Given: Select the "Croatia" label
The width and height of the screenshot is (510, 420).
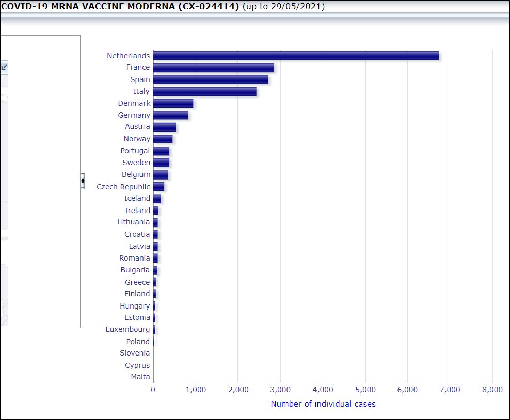Looking at the screenshot, I should click(137, 234).
